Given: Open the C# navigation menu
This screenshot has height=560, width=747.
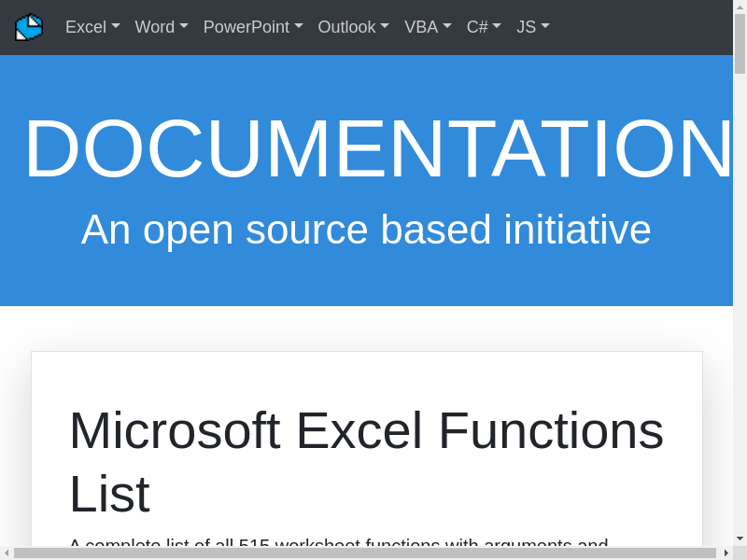Looking at the screenshot, I should [484, 27].
